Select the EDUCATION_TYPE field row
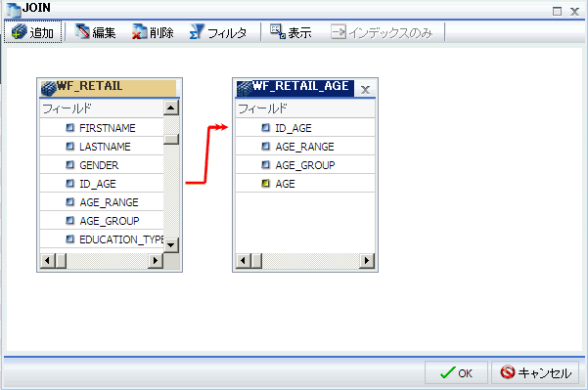The height and width of the screenshot is (390, 588). pyautogui.click(x=102, y=239)
